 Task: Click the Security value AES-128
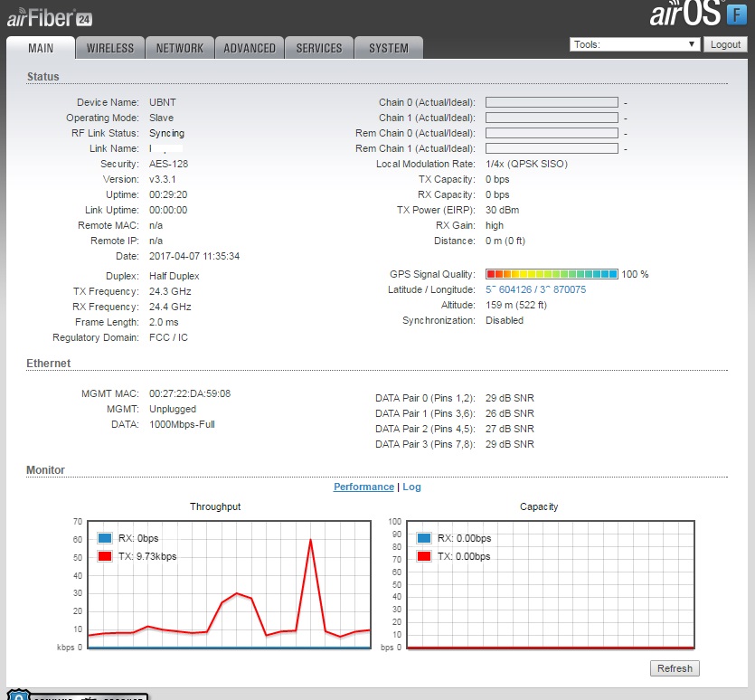coord(168,164)
